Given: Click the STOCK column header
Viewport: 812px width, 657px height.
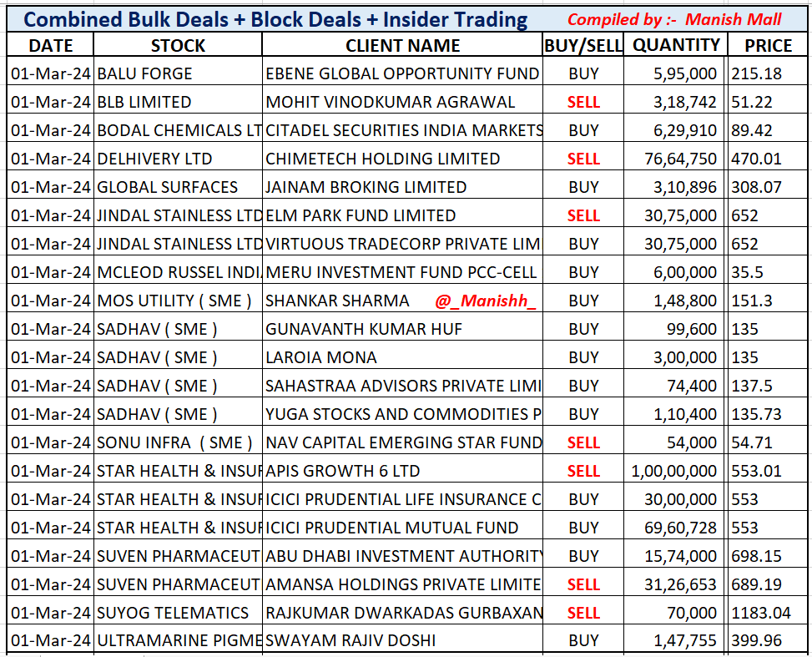Looking at the screenshot, I should tap(178, 45).
